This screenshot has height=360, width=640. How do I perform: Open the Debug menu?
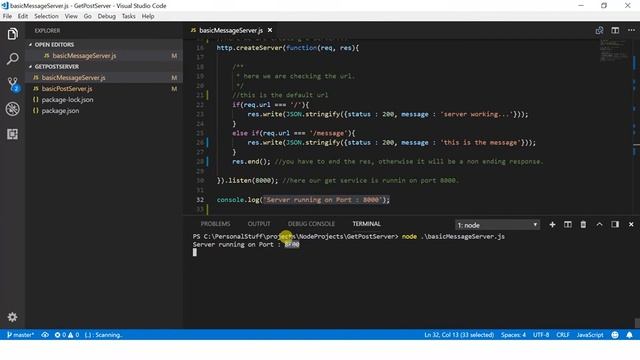click(107, 16)
